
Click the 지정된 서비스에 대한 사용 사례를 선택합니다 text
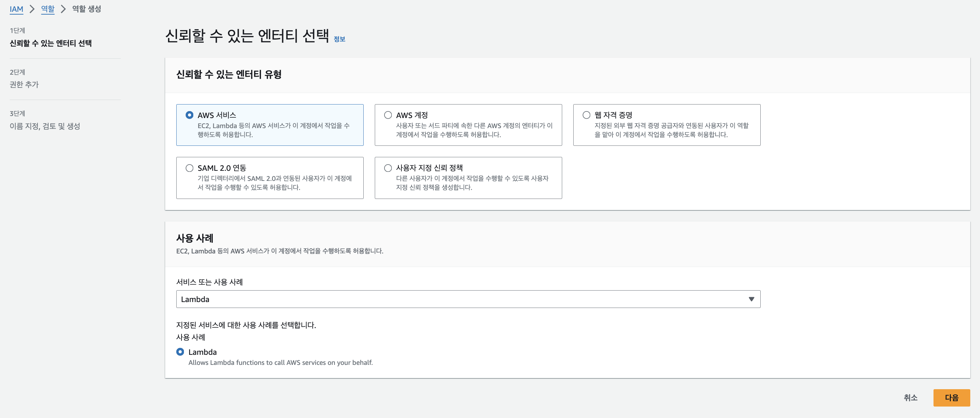[x=246, y=325]
